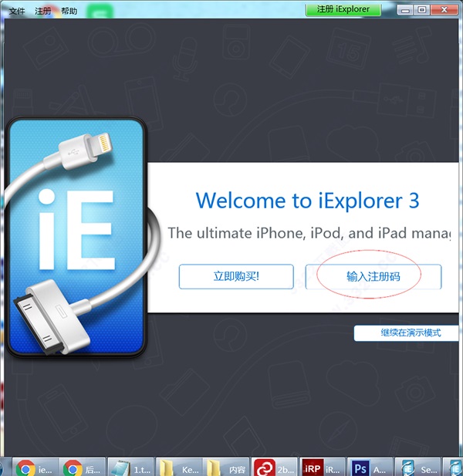Maximize the iExplorer window
Viewport: 463px width, 476px height.
pos(421,10)
